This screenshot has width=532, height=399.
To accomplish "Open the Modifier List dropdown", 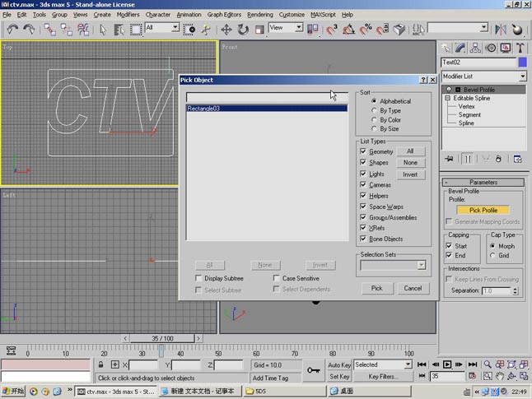I will point(522,77).
